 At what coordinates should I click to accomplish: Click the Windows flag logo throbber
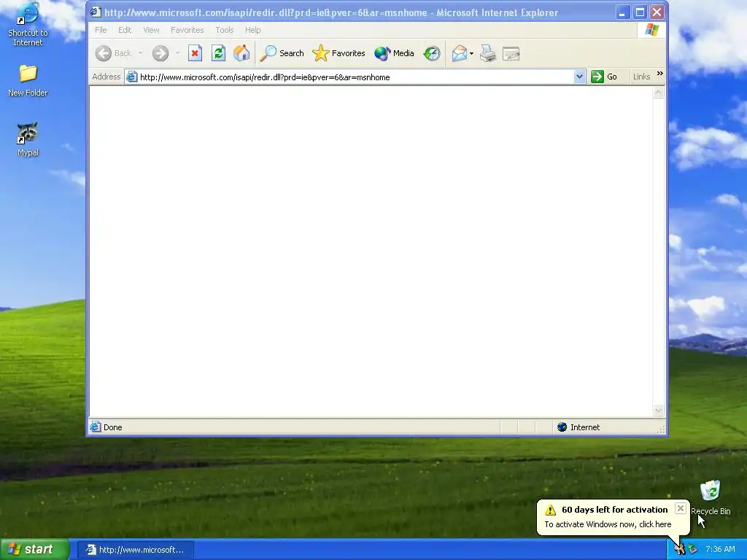651,30
